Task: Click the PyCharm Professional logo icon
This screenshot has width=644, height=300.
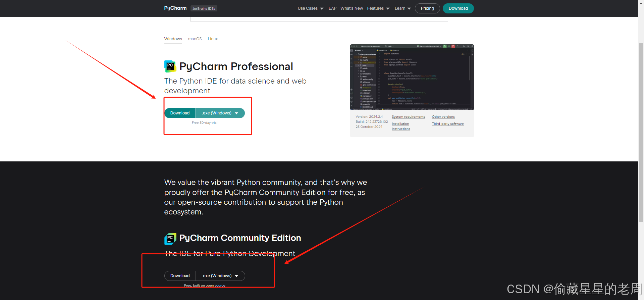Action: [170, 66]
